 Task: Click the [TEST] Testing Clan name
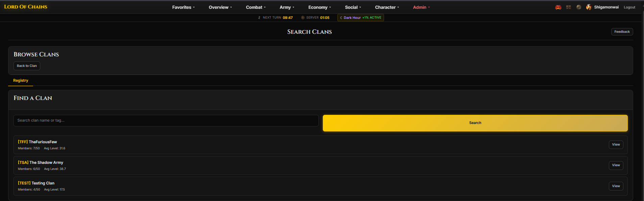coord(36,183)
